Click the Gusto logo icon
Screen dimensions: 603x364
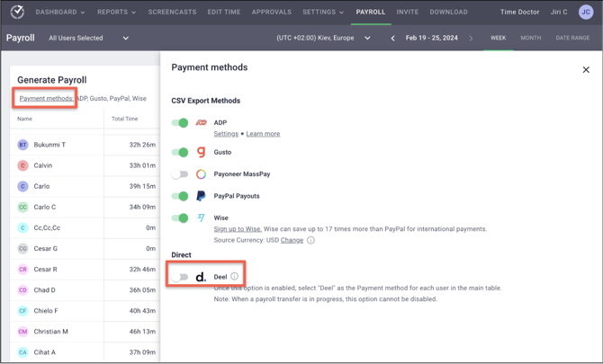201,153
